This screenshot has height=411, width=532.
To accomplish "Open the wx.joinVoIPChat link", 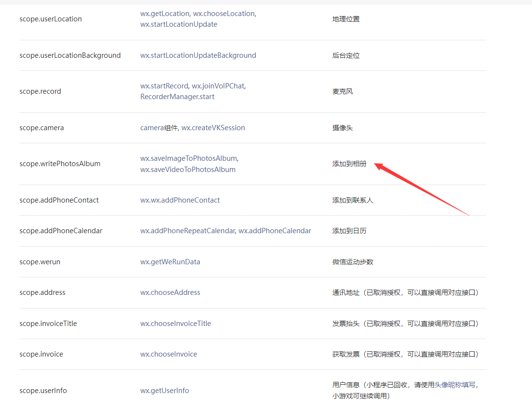I will click(x=218, y=86).
